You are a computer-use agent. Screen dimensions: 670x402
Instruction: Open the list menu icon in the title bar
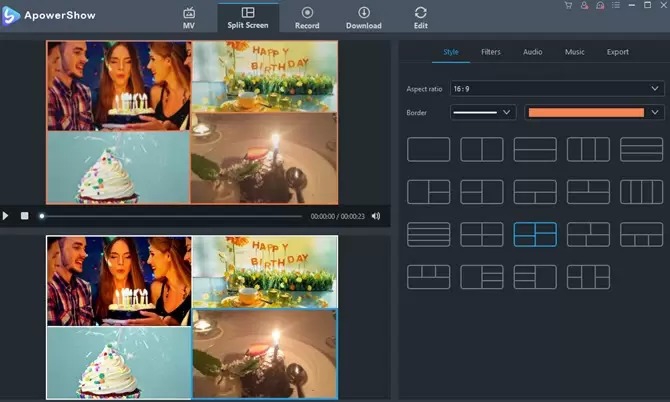pyautogui.click(x=616, y=5)
